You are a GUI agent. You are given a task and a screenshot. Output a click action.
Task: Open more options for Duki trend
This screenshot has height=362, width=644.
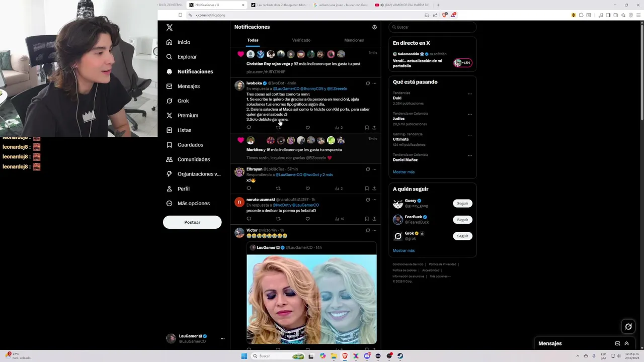pyautogui.click(x=470, y=94)
